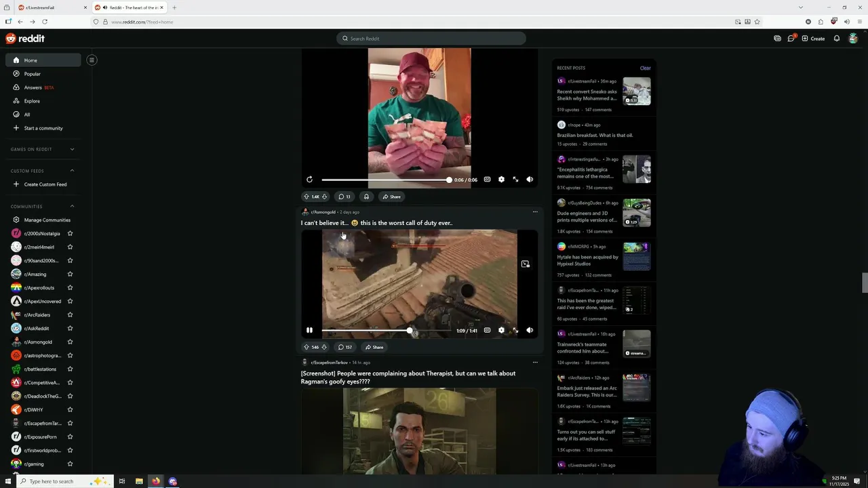The width and height of the screenshot is (868, 488).
Task: Favorite r/Amazing with its star
Action: pyautogui.click(x=70, y=274)
